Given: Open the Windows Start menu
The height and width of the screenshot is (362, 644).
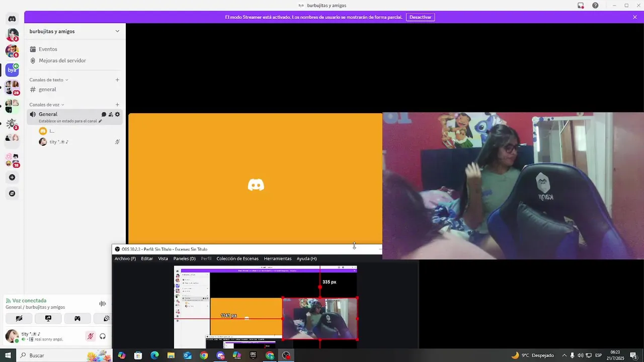Looking at the screenshot, I should (8, 355).
